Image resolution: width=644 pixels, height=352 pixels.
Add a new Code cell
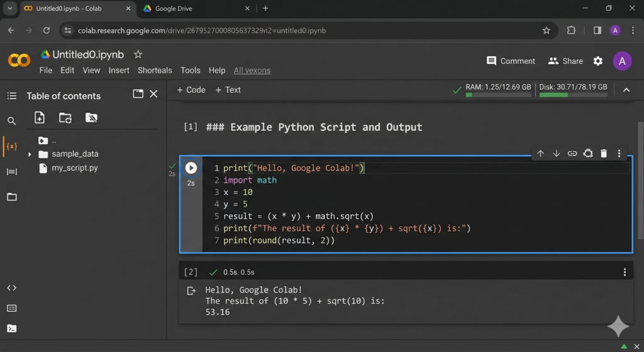coord(191,90)
